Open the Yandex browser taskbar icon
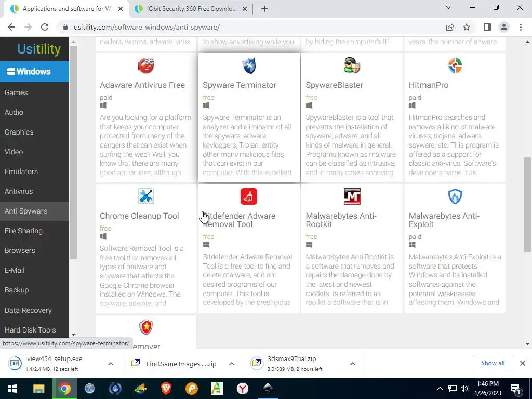 coord(242,389)
